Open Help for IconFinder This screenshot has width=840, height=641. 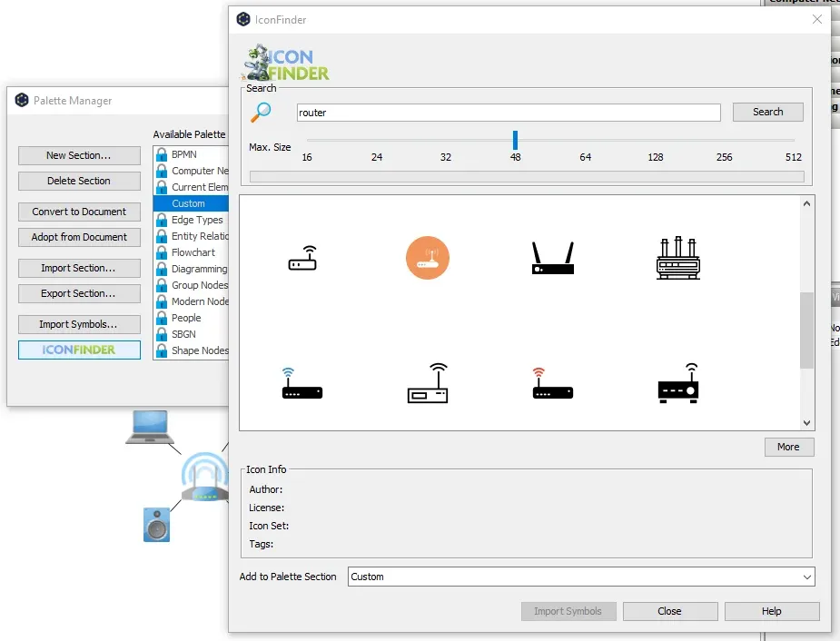point(771,611)
